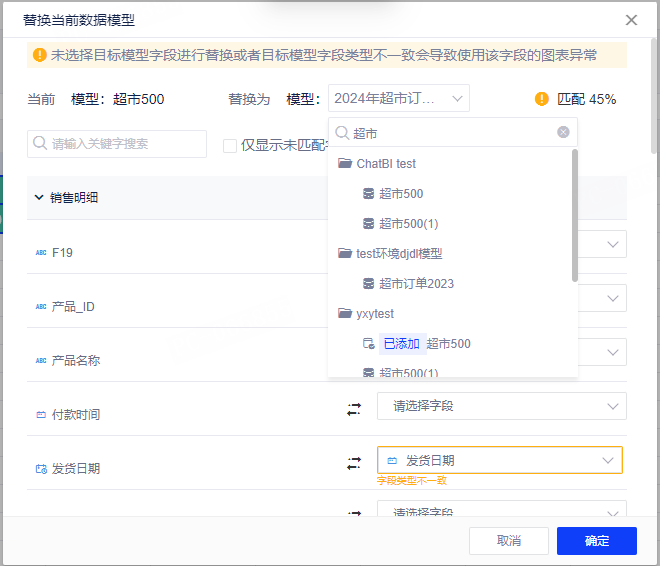Screen dimensions: 660x566
Task: Clear the 超市 search text with X icon
Action: click(563, 132)
